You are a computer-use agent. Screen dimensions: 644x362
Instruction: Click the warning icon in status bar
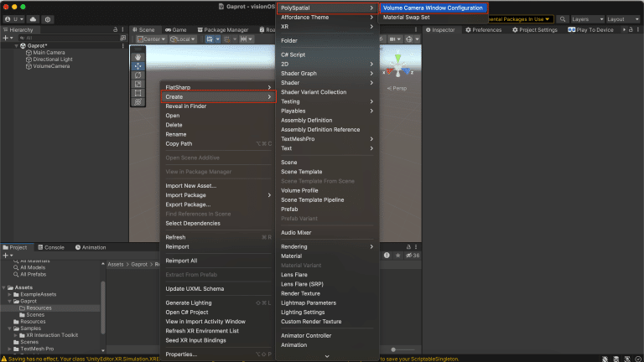[4, 359]
